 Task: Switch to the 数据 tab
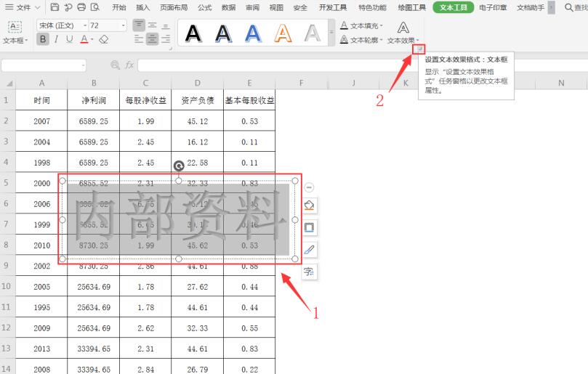228,7
